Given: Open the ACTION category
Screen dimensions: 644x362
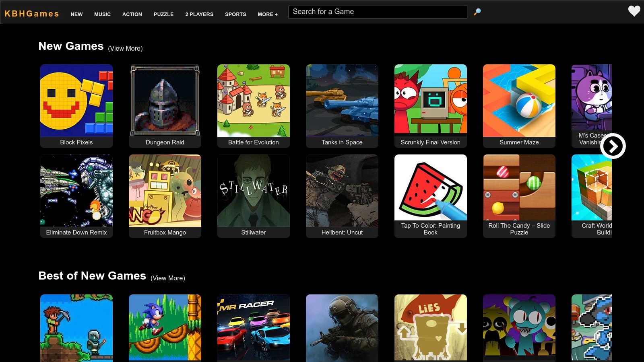Looking at the screenshot, I should point(132,14).
